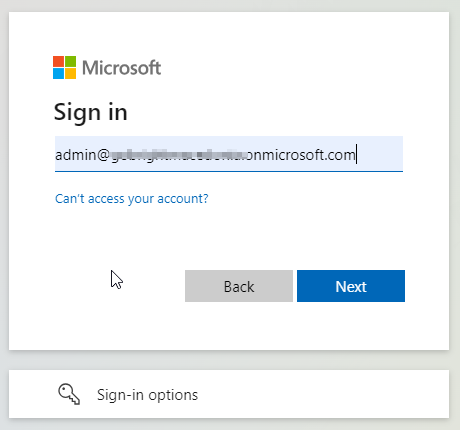The width and height of the screenshot is (460, 430).
Task: Click the Microsoft wordmark text
Action: tap(122, 68)
